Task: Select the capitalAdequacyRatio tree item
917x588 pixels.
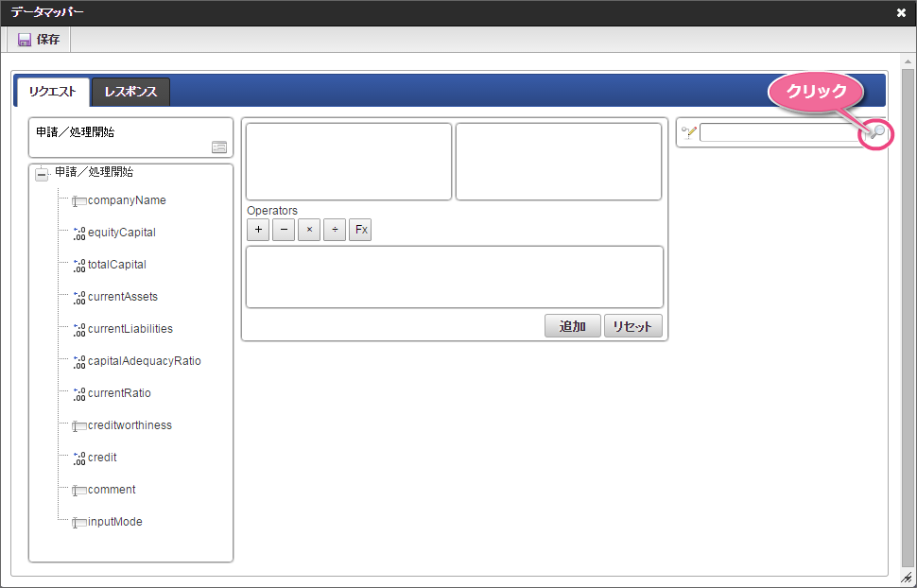Action: (145, 361)
